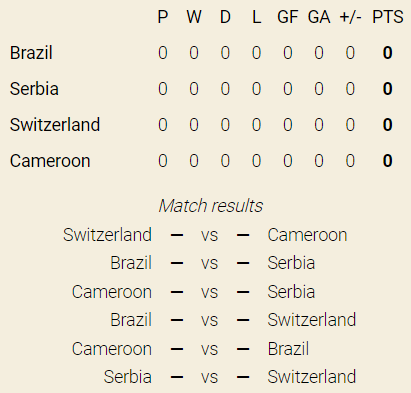Select Brazil's score in Brazil vs Switzerland
411x393 pixels.
177,320
